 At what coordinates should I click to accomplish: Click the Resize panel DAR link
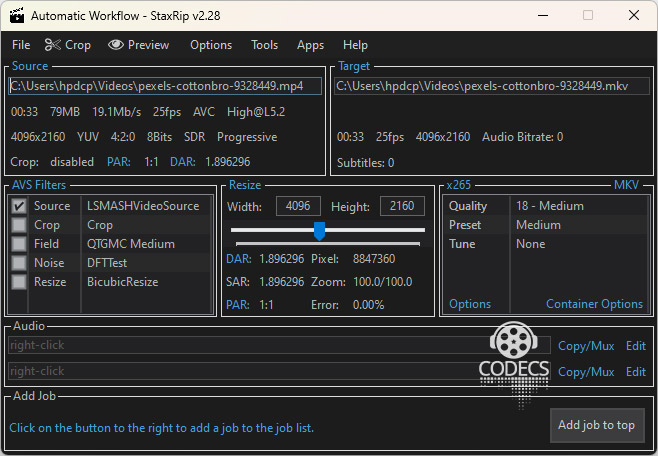(x=239, y=259)
